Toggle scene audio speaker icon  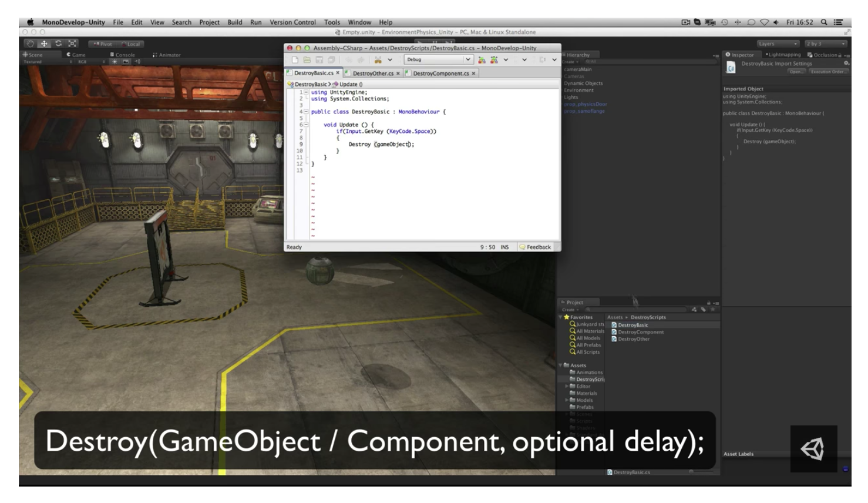pos(137,61)
